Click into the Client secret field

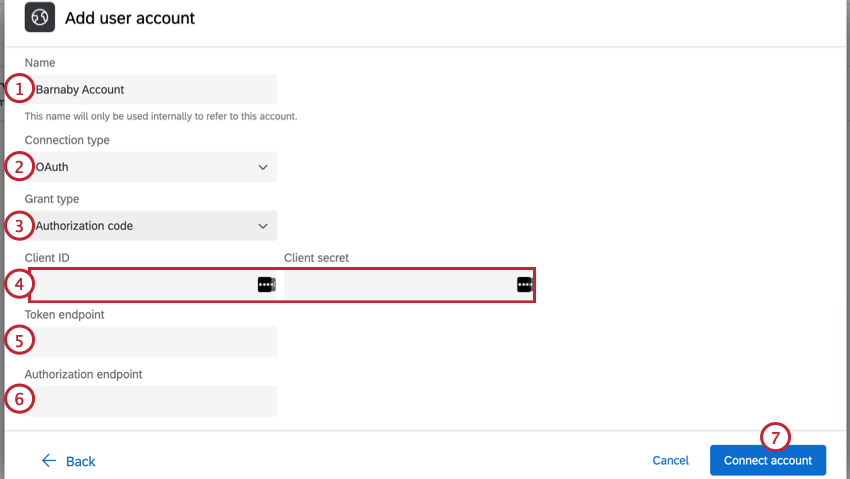pyautogui.click(x=400, y=285)
